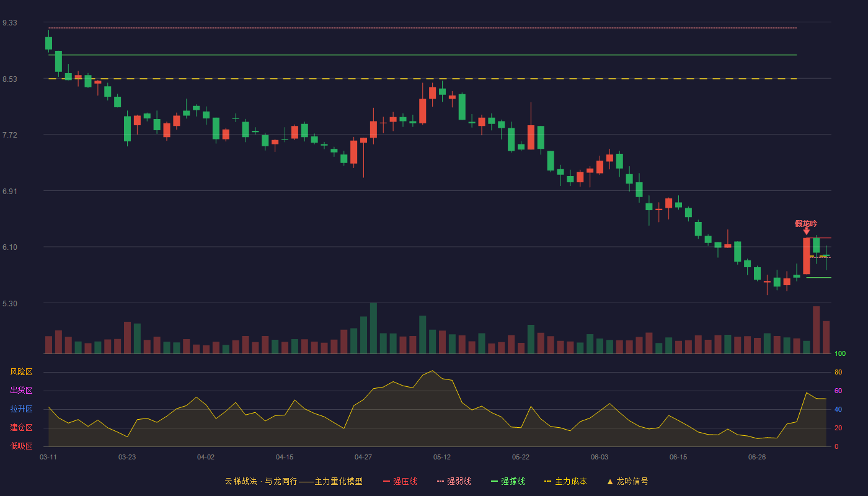The width and height of the screenshot is (868, 496).
Task: Click the large red candle under 假龙吟
Action: coord(807,256)
